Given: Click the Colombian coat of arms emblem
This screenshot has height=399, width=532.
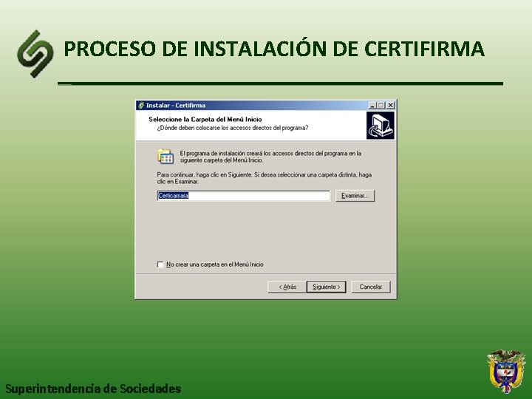Looking at the screenshot, I should click(x=506, y=371).
